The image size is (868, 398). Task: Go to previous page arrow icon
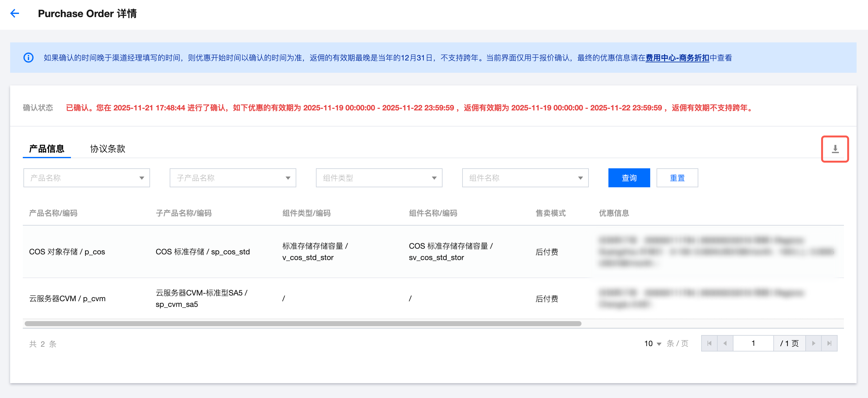725,343
